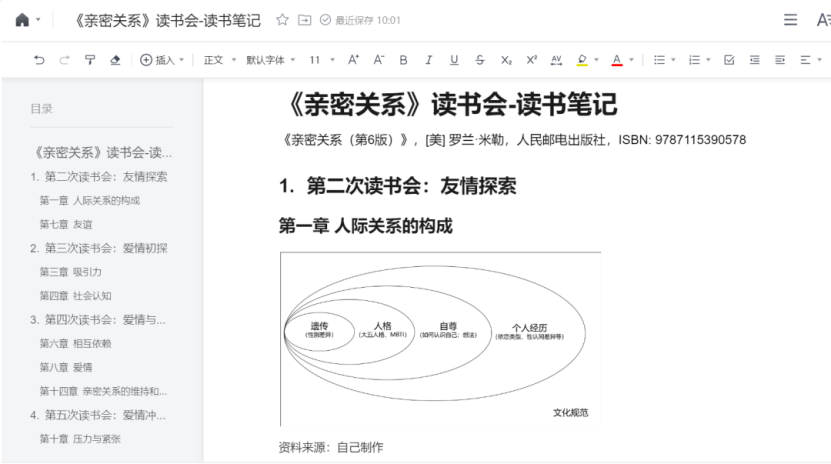Open the font size 11 dropdown
Screen dimensions: 831x464
click(320, 60)
